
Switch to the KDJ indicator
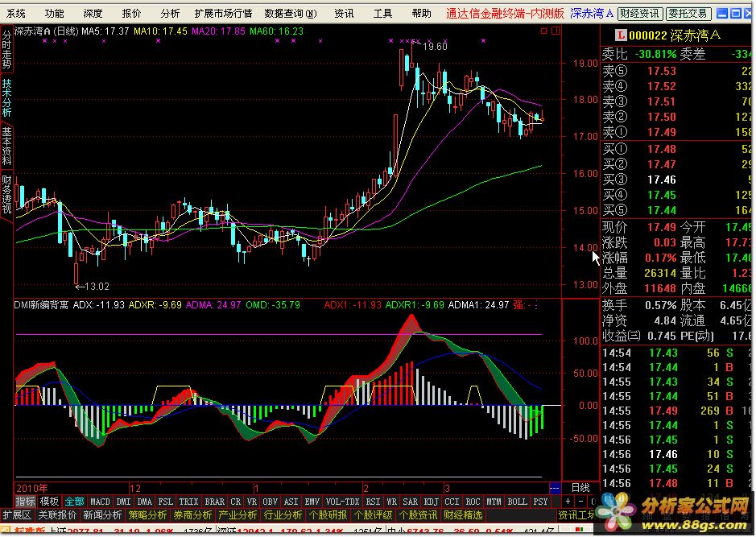click(x=431, y=502)
